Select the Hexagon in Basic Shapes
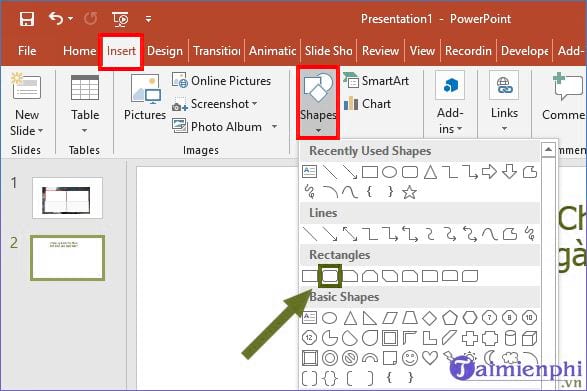 pyautogui.click(x=470, y=318)
